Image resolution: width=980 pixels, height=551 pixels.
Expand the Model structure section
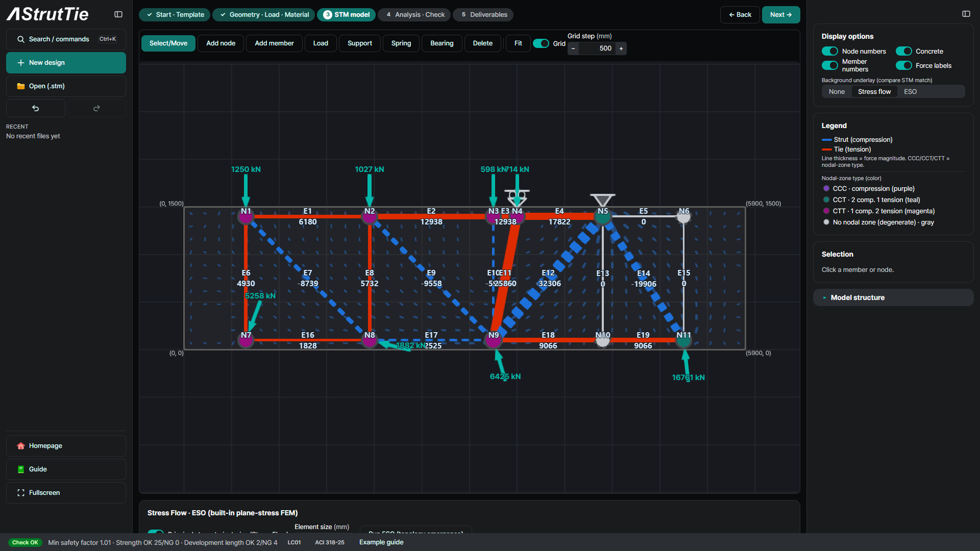pos(893,298)
